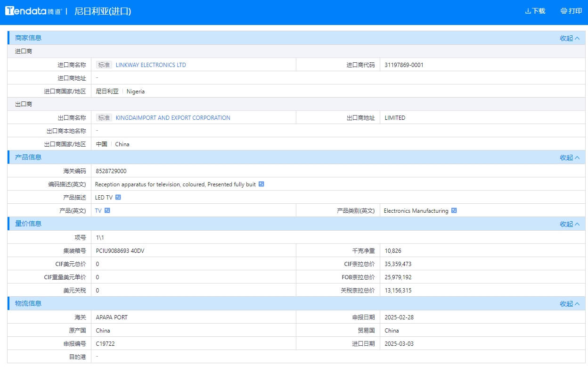The image size is (588, 367).
Task: Click the 进口商地址 field label
Action: coord(72,78)
